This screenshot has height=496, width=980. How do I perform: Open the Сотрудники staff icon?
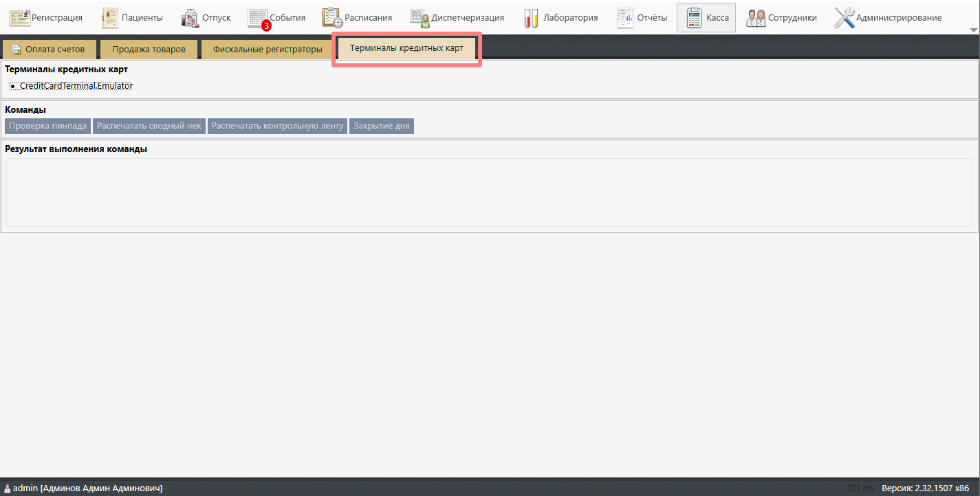(756, 18)
